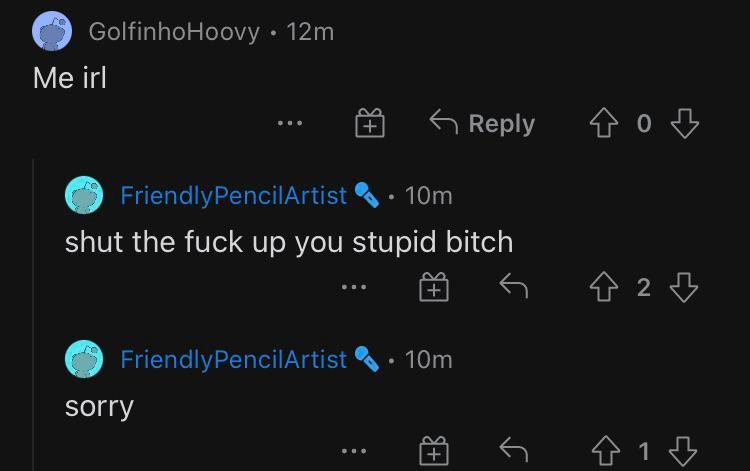
Task: Reply arrow on the 2-point comment
Action: click(513, 288)
